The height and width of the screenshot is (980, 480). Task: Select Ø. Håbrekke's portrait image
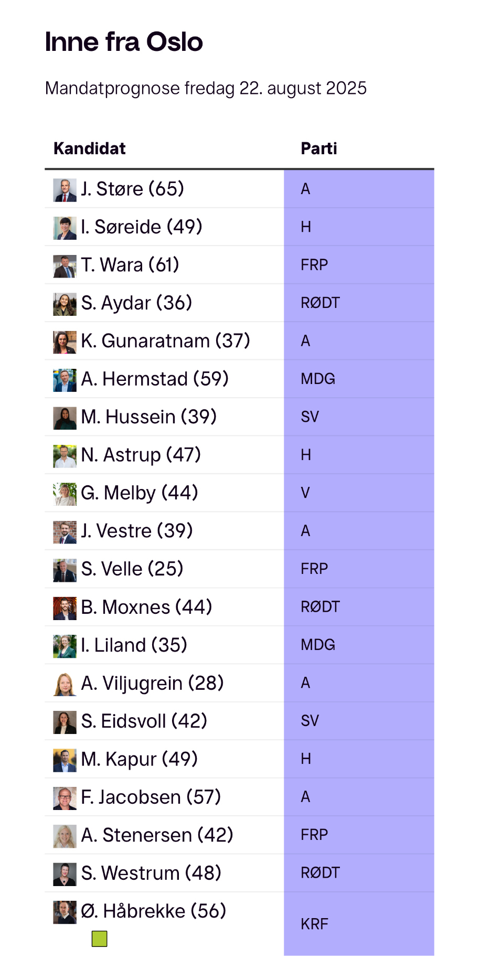point(65,912)
